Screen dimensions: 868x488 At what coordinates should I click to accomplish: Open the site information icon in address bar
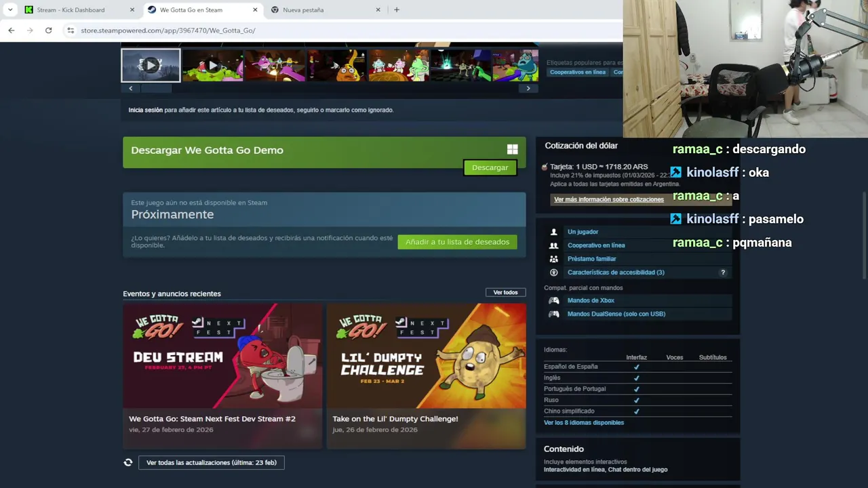[71, 30]
